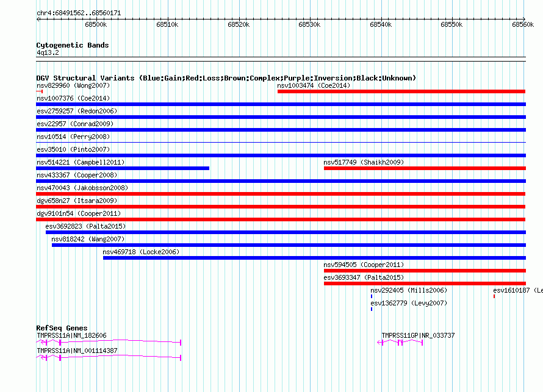Open the nsv818242 (Wang2007) label
The width and height of the screenshot is (543, 392).
[x=88, y=239]
